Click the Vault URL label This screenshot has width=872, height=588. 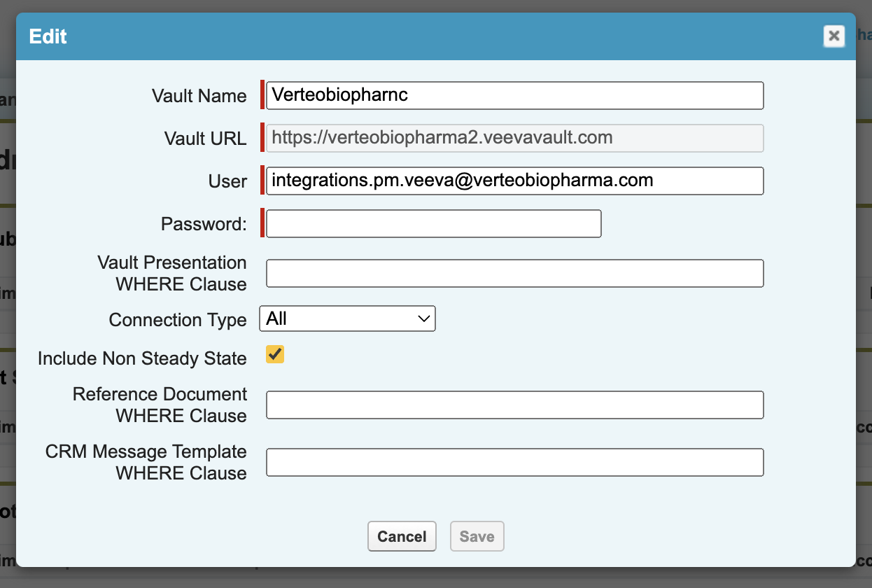coord(205,139)
